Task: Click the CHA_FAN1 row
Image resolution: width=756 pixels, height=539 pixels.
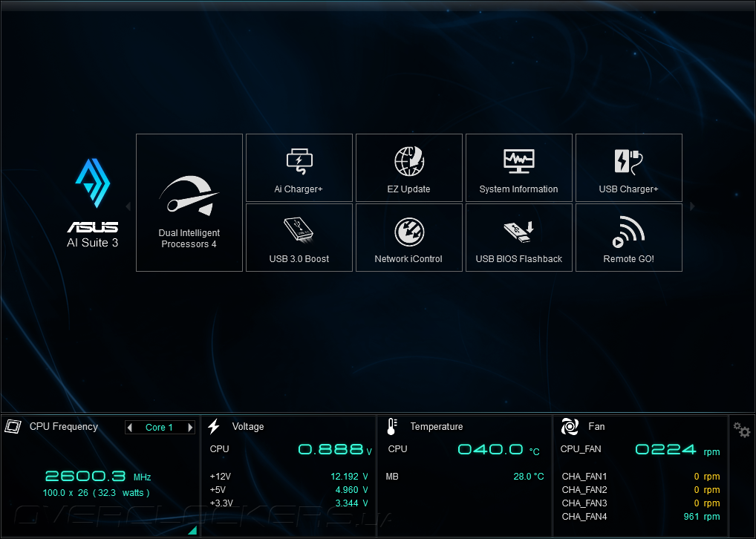Action: 641,477
